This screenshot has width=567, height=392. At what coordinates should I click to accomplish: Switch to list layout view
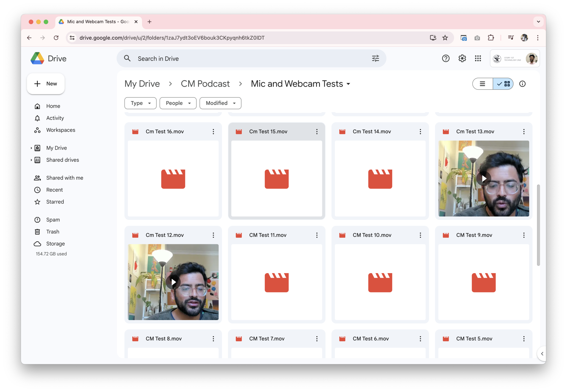click(x=482, y=84)
